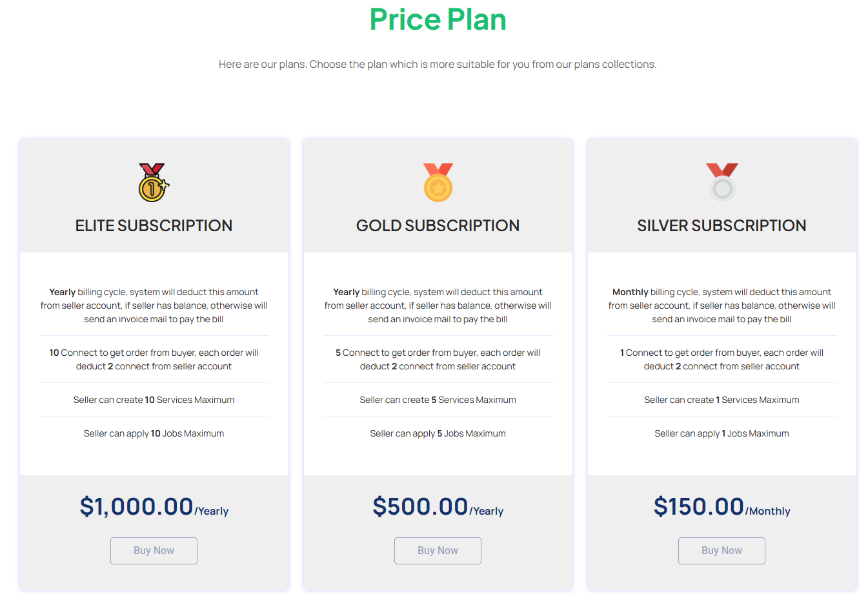
Task: Select the Elite Subscription heading
Action: coord(154,225)
